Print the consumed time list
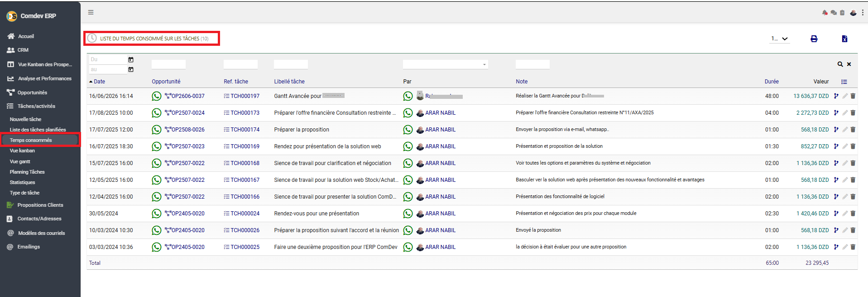Image resolution: width=868 pixels, height=297 pixels. coord(814,39)
